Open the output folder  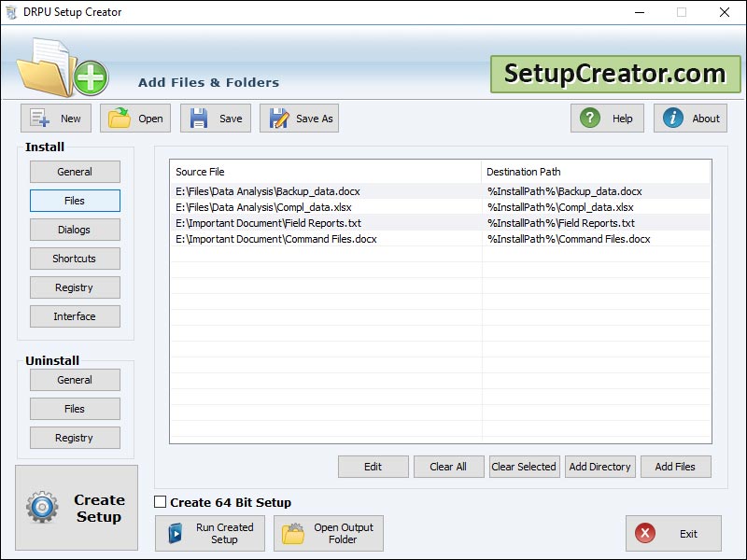(x=328, y=533)
